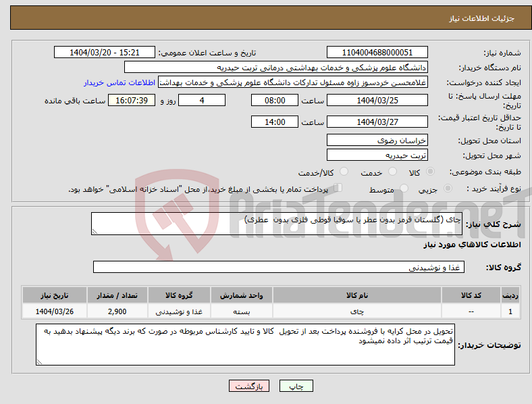Click the announcement date field 1404/03/20 - 15:21
The width and height of the screenshot is (532, 404).
105,53
